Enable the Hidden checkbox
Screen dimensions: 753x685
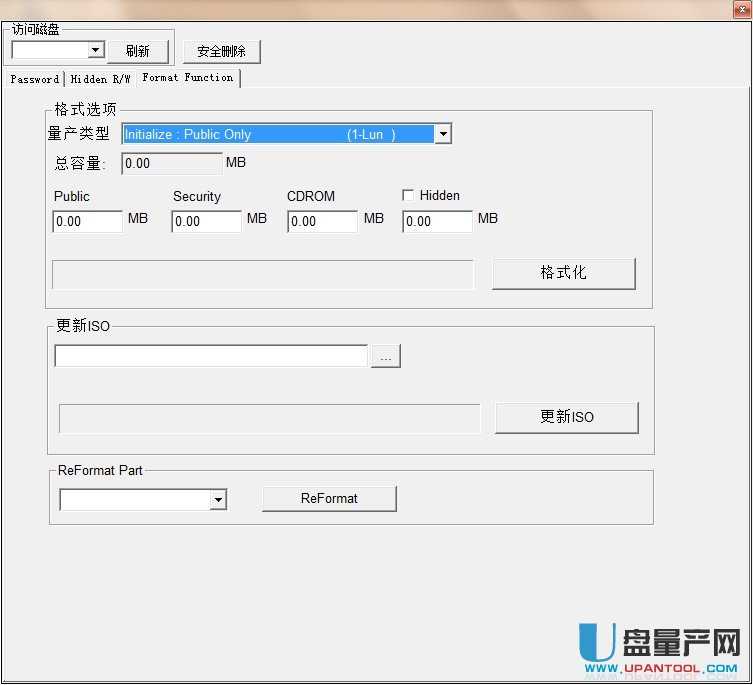pos(408,196)
